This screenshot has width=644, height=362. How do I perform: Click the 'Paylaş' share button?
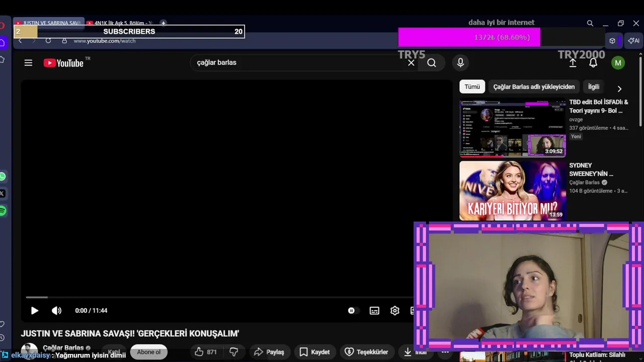tap(269, 352)
